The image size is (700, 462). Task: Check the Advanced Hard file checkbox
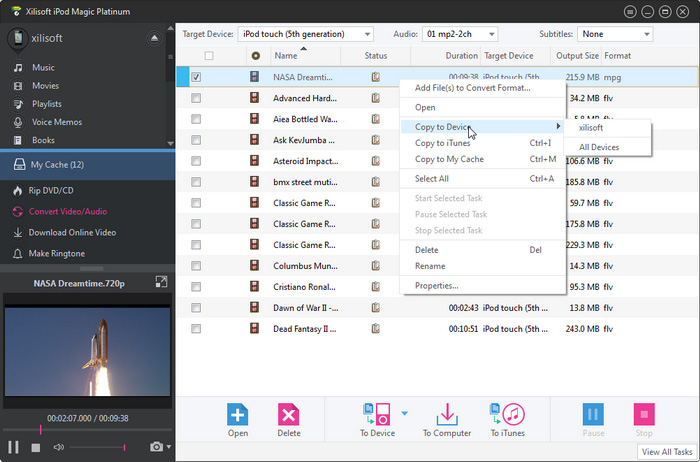tap(196, 98)
